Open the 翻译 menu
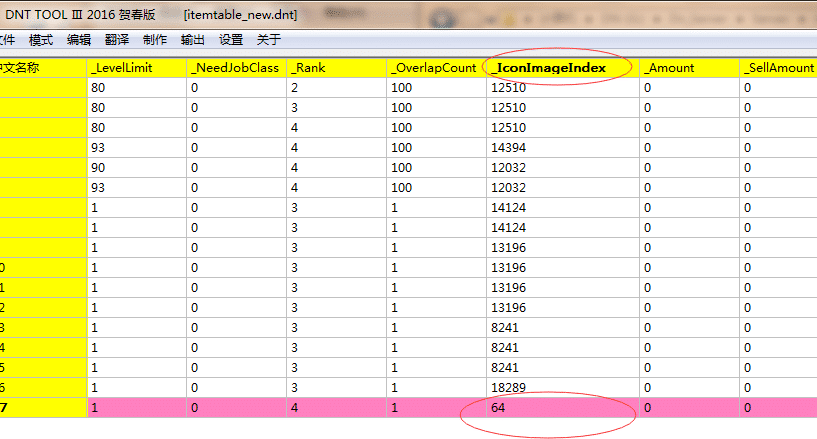This screenshot has width=817, height=439. point(117,40)
